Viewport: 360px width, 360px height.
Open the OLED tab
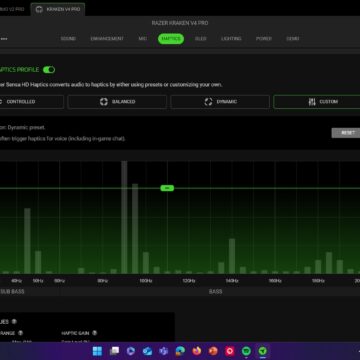[201, 39]
